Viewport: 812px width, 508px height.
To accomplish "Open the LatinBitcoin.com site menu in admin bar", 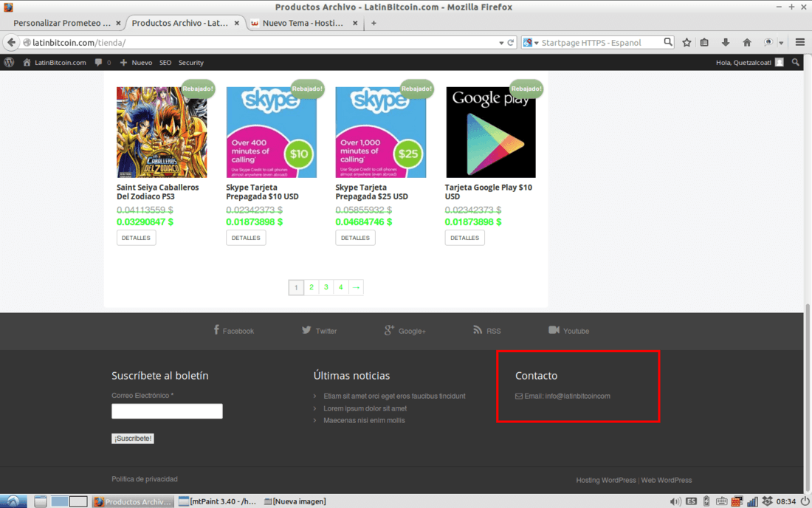I will point(55,63).
